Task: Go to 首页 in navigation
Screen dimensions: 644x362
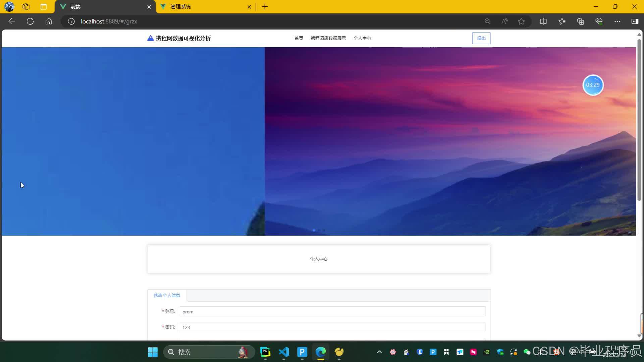Action: click(x=299, y=38)
